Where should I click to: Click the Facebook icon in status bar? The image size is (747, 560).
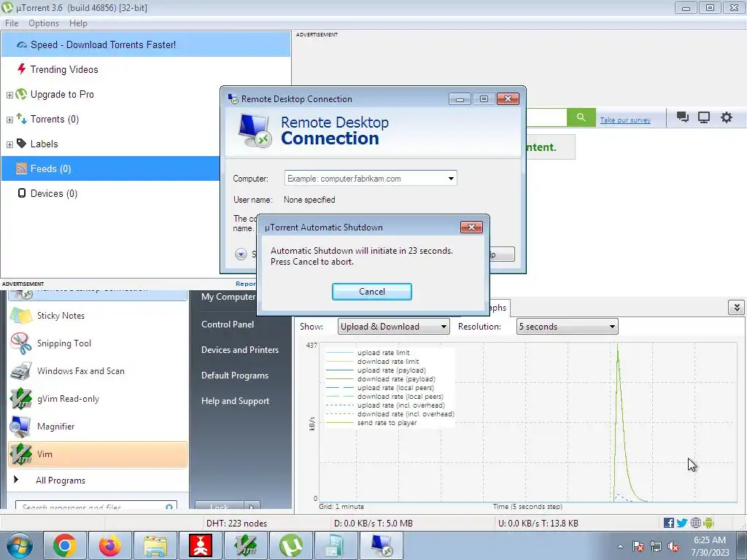[x=668, y=523]
